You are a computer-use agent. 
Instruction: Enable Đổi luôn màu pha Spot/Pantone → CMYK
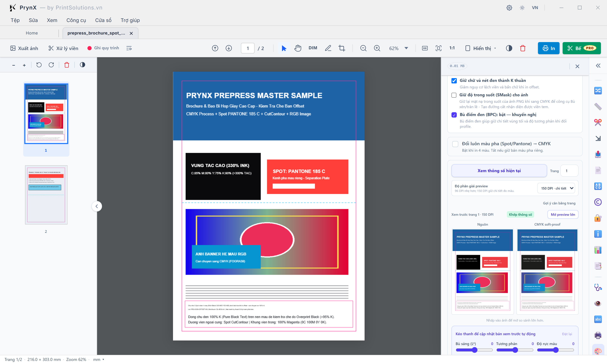[455, 144]
